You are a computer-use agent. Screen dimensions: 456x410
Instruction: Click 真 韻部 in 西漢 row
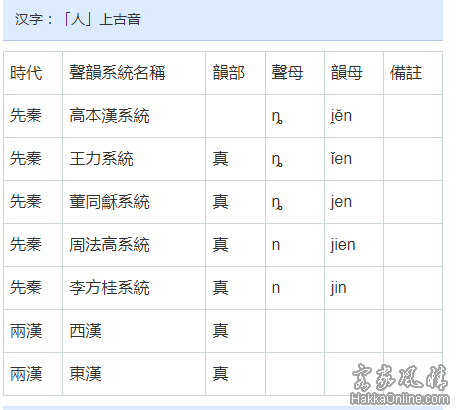220,331
